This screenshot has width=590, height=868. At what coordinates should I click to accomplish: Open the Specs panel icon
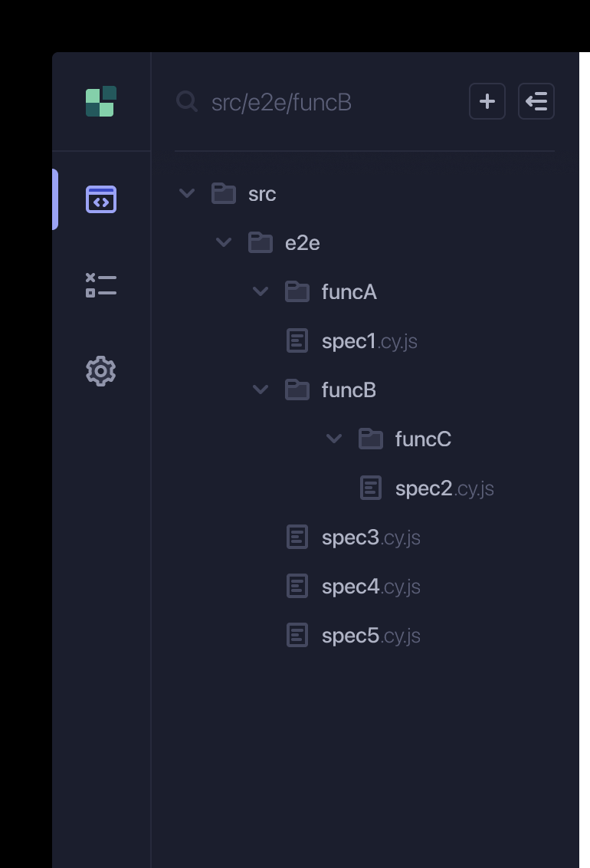coord(100,199)
